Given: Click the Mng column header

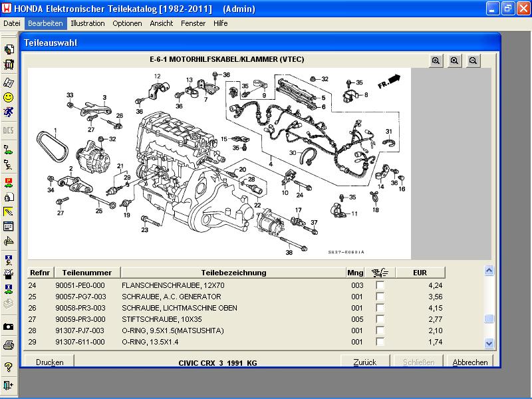Looking at the screenshot, I should 355,273.
